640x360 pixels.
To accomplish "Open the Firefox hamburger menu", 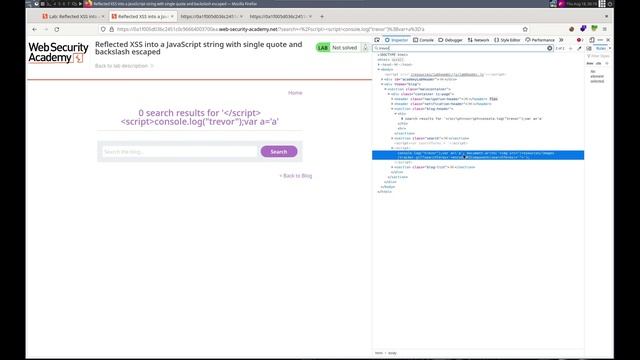I will pos(604,29).
